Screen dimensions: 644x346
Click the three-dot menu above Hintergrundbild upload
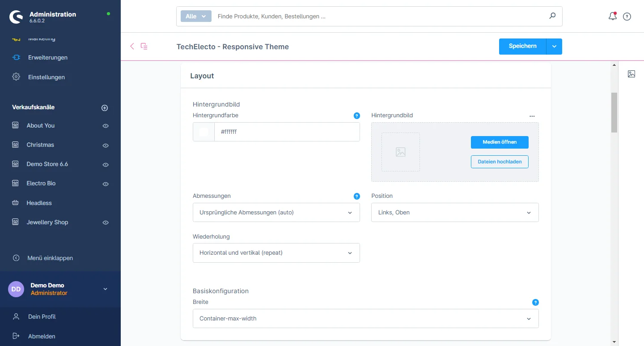(532, 116)
